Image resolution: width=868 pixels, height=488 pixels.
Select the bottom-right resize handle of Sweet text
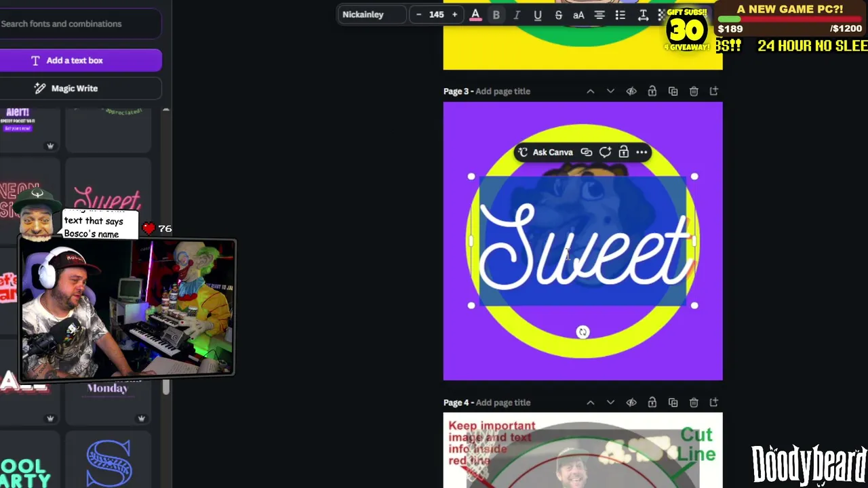click(x=694, y=306)
